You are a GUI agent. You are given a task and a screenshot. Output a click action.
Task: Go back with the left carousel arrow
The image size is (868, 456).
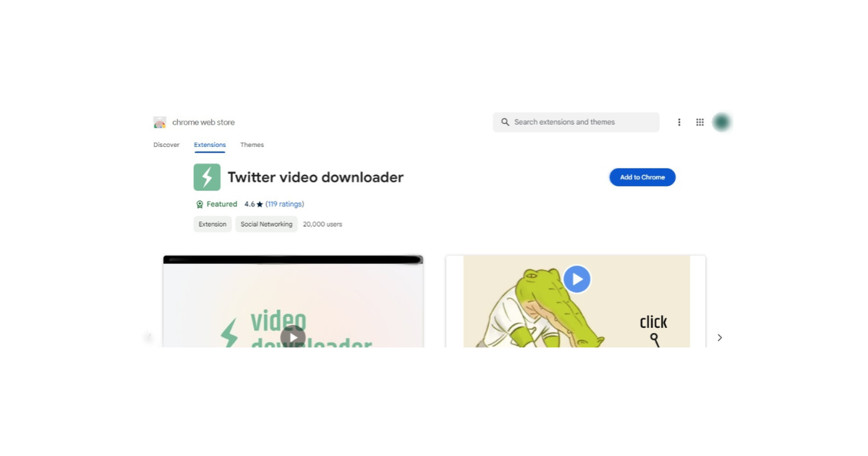click(x=149, y=337)
